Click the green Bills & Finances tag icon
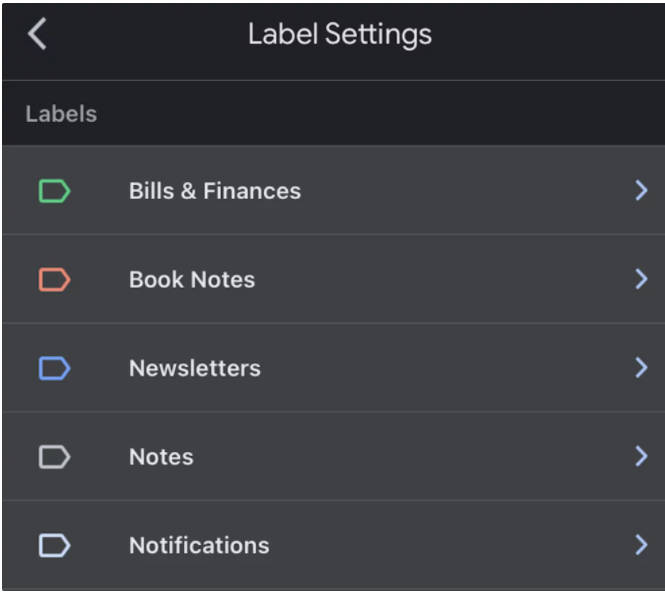The image size is (665, 597). click(54, 191)
